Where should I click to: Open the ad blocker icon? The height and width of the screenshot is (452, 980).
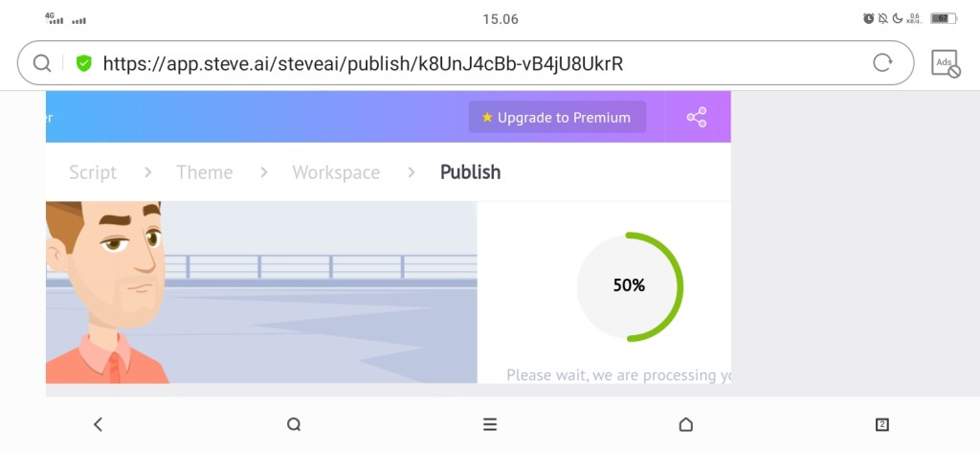[946, 64]
